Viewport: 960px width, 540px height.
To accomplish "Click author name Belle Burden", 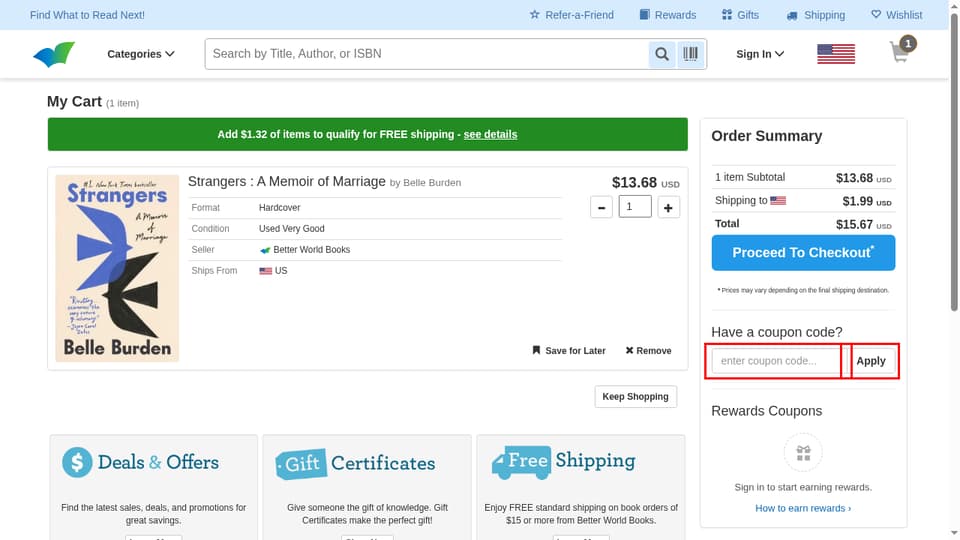I will click(432, 182).
